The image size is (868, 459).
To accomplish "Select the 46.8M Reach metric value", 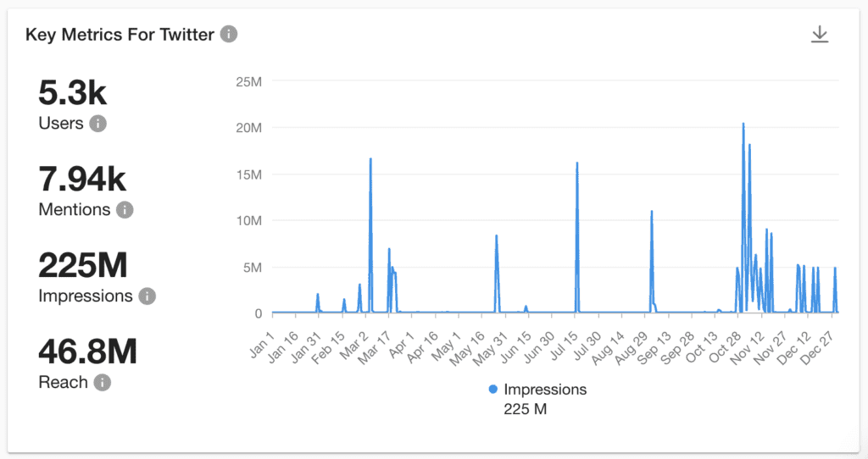I will click(x=87, y=351).
